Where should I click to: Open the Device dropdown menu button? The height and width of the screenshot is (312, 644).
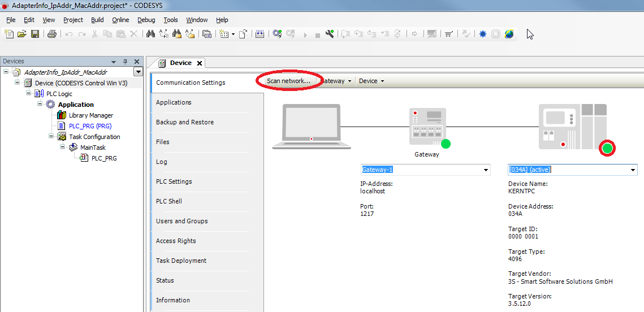(371, 81)
